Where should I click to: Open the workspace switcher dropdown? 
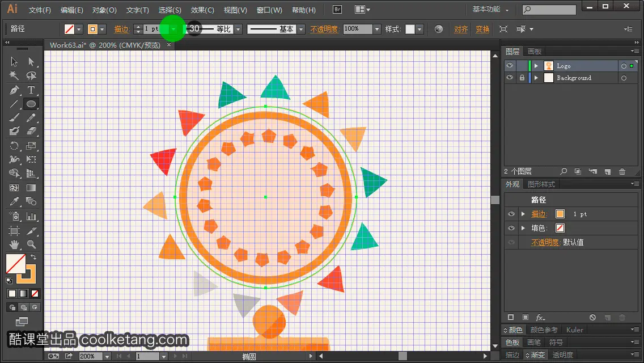490,9
